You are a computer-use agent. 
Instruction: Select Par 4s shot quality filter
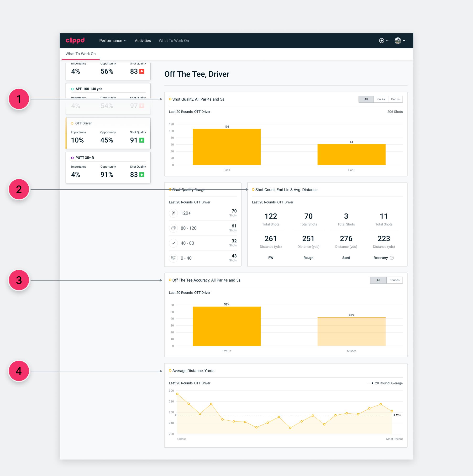(380, 99)
